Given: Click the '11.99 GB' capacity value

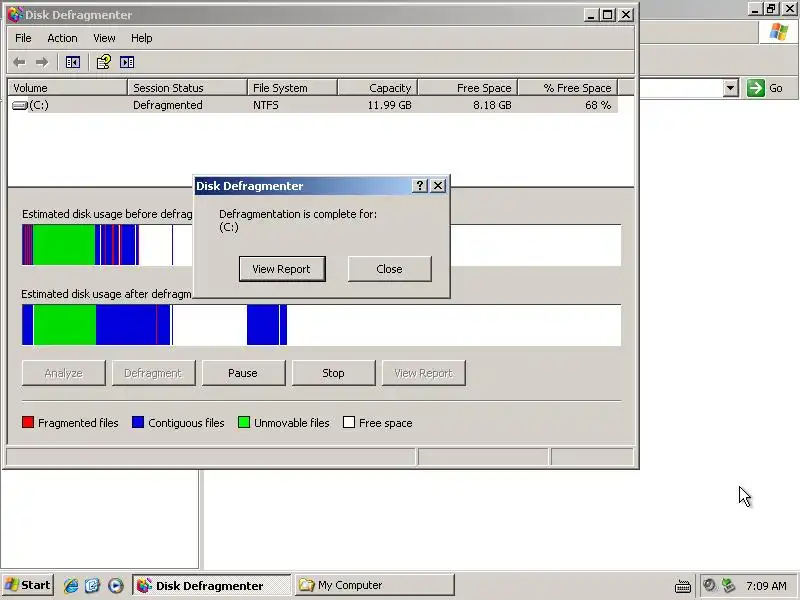Looking at the screenshot, I should pos(389,105).
